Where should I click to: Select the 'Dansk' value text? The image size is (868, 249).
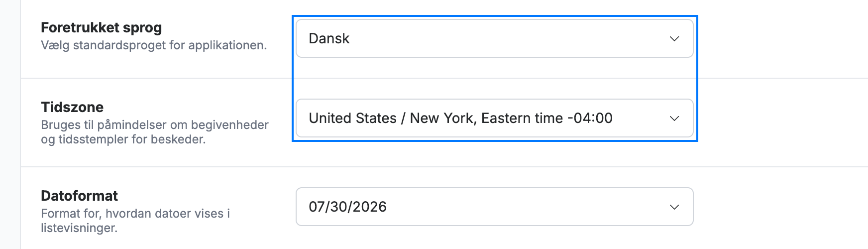click(x=329, y=38)
